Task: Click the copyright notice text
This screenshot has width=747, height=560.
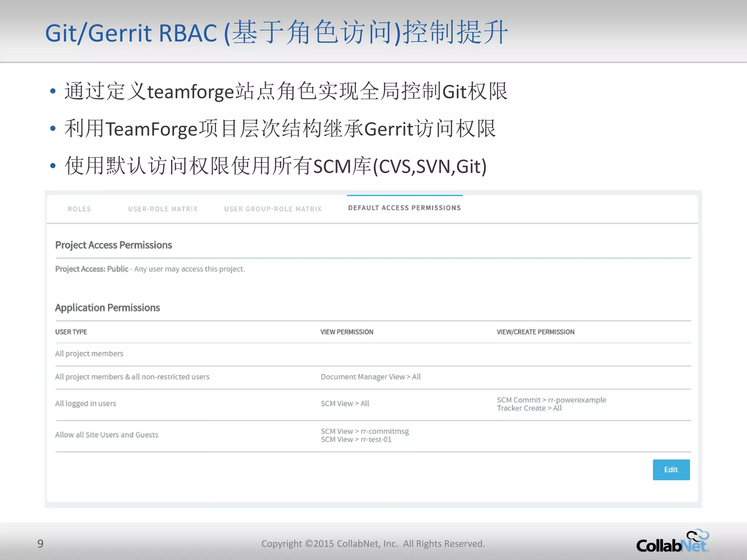Action: click(x=373, y=544)
